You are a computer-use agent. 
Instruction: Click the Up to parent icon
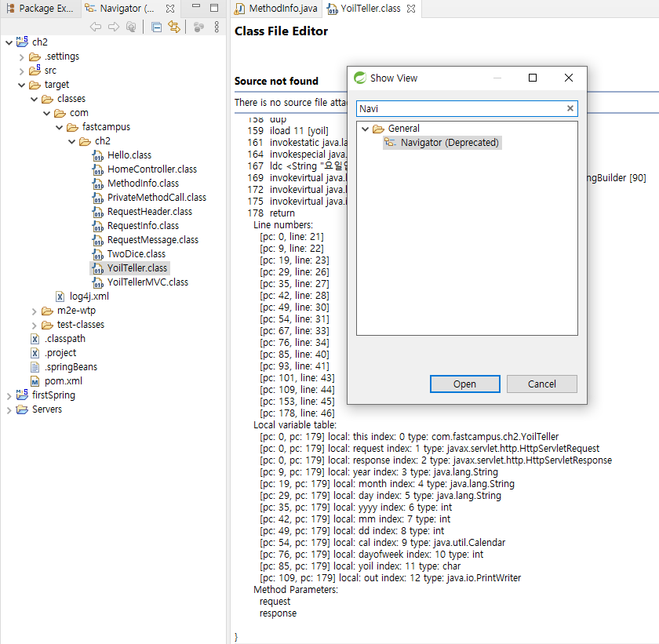point(132,27)
